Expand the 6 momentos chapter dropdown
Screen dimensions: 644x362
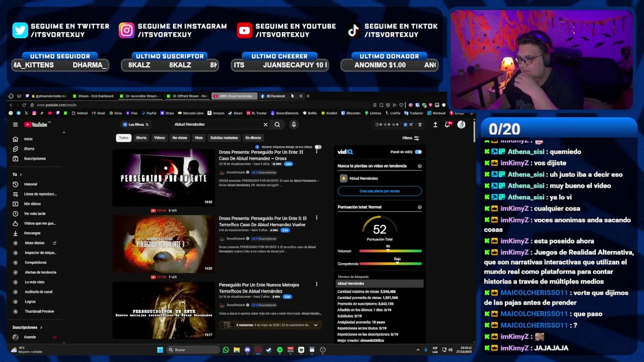pyautogui.click(x=315, y=325)
